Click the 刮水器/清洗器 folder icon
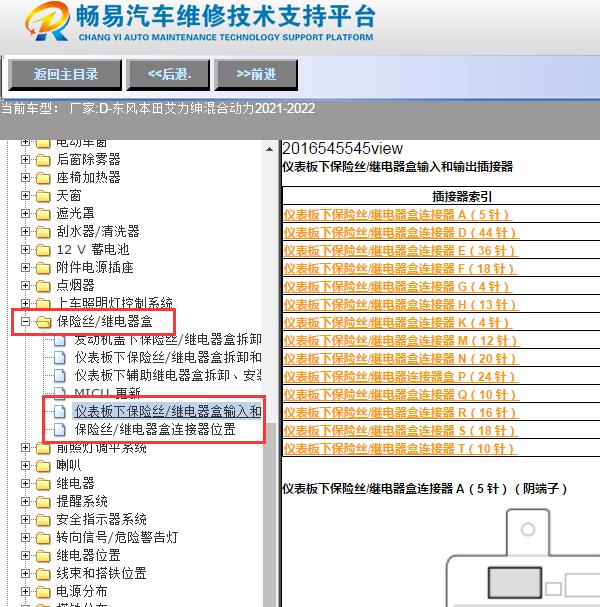 (x=43, y=232)
